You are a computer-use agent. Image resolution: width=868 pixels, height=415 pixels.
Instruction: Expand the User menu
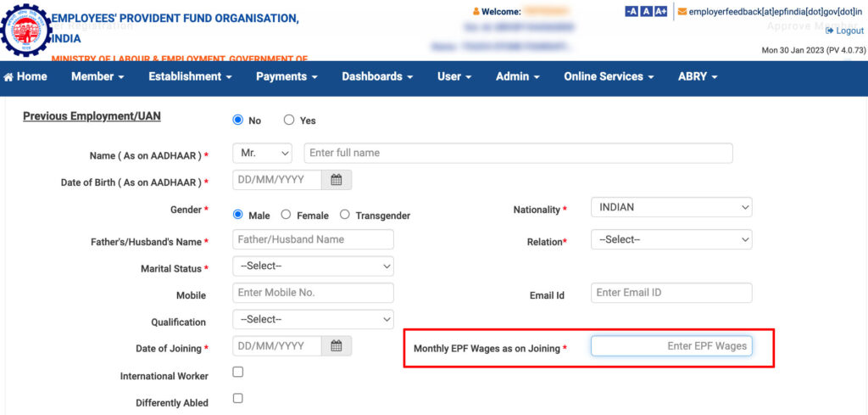point(454,77)
